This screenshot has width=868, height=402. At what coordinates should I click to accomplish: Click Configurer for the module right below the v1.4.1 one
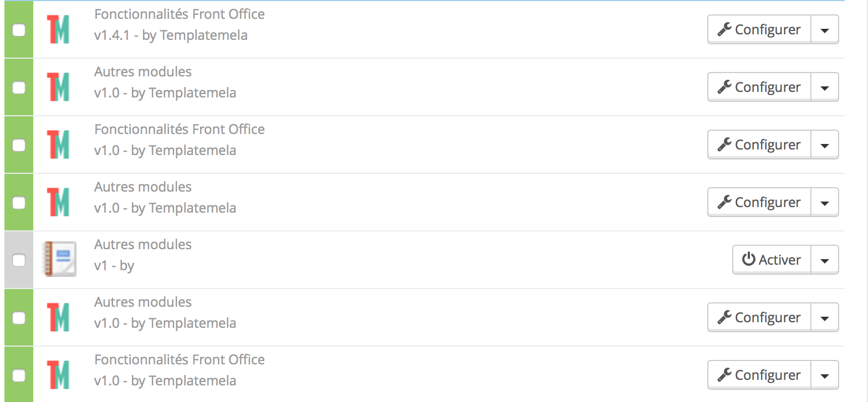(759, 87)
